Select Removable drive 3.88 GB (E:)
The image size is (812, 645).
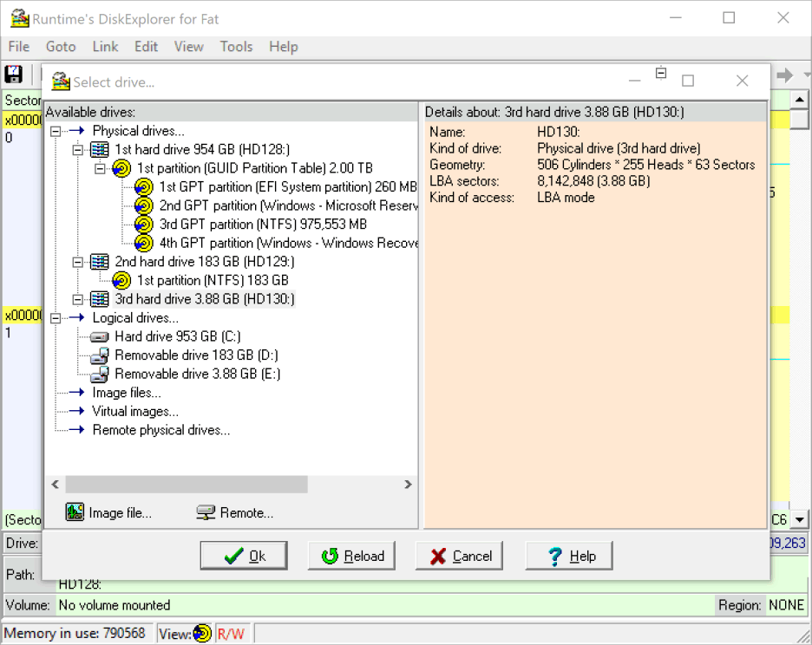point(197,375)
